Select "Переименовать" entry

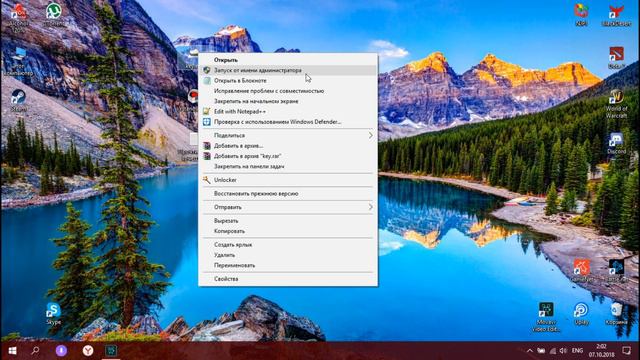[288, 265]
